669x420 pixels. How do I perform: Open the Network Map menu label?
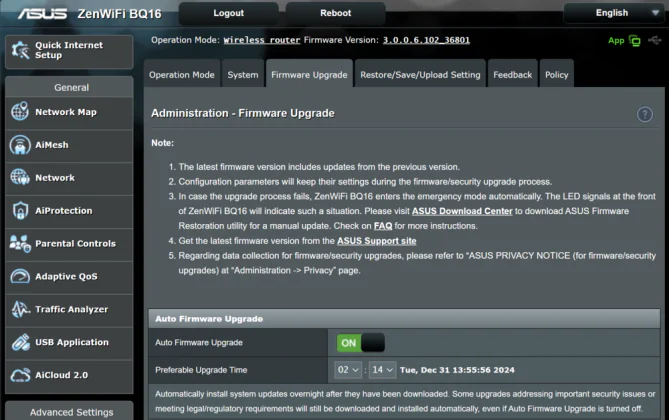click(66, 112)
